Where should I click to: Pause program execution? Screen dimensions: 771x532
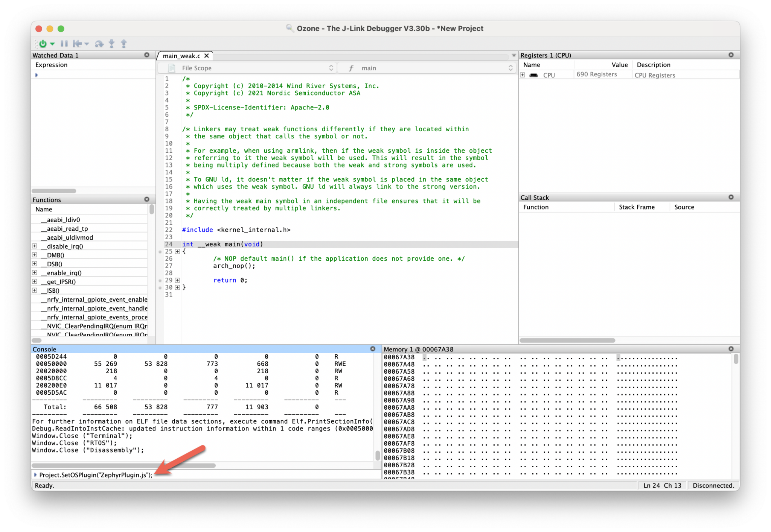64,44
